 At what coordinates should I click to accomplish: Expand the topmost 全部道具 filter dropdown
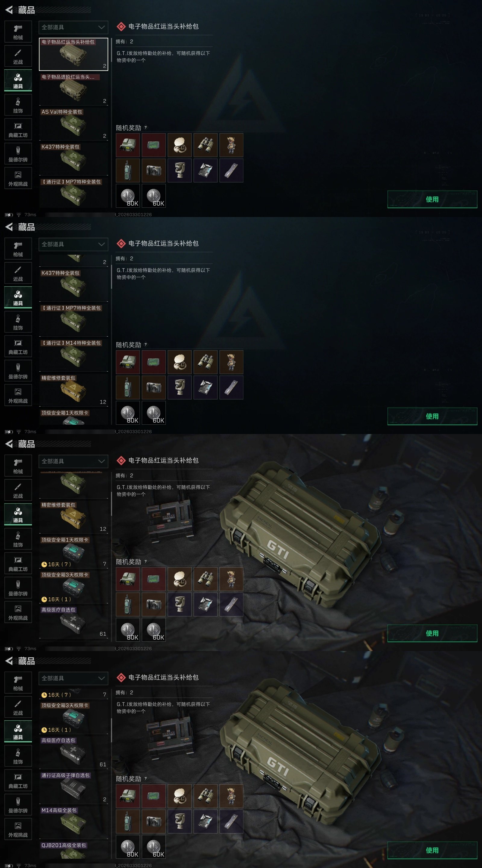74,27
